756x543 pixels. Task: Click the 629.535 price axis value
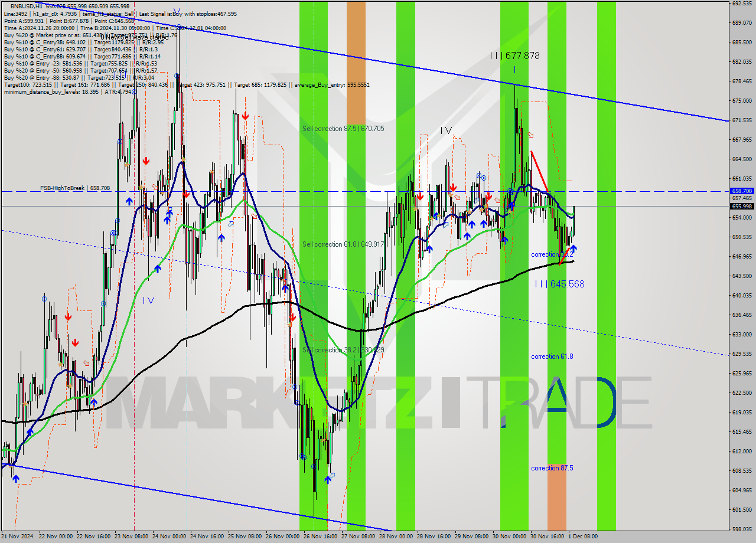pyautogui.click(x=742, y=354)
